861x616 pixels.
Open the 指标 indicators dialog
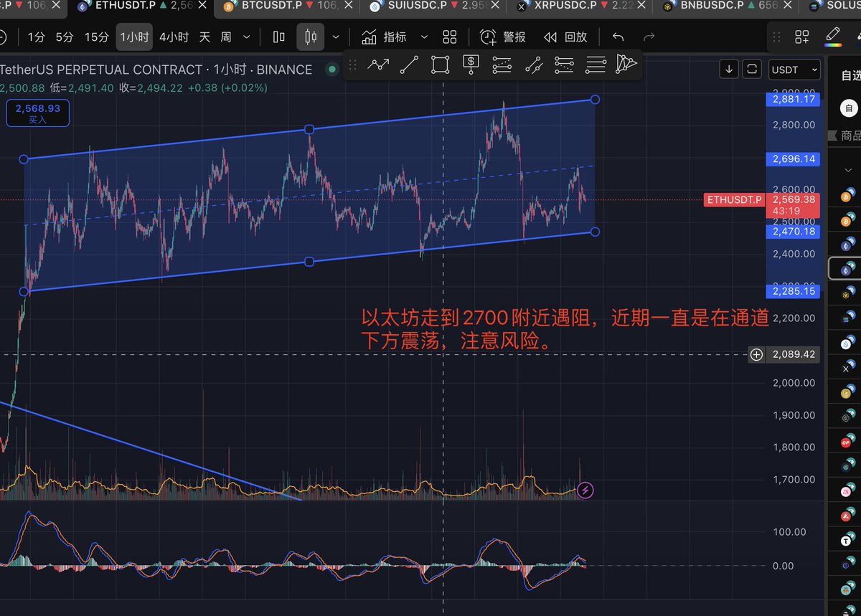383,37
